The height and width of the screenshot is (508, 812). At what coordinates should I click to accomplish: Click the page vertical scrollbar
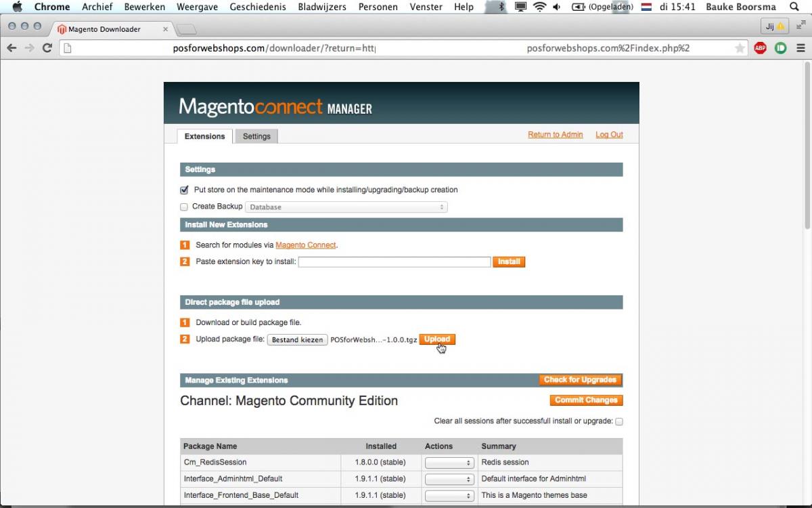807,146
